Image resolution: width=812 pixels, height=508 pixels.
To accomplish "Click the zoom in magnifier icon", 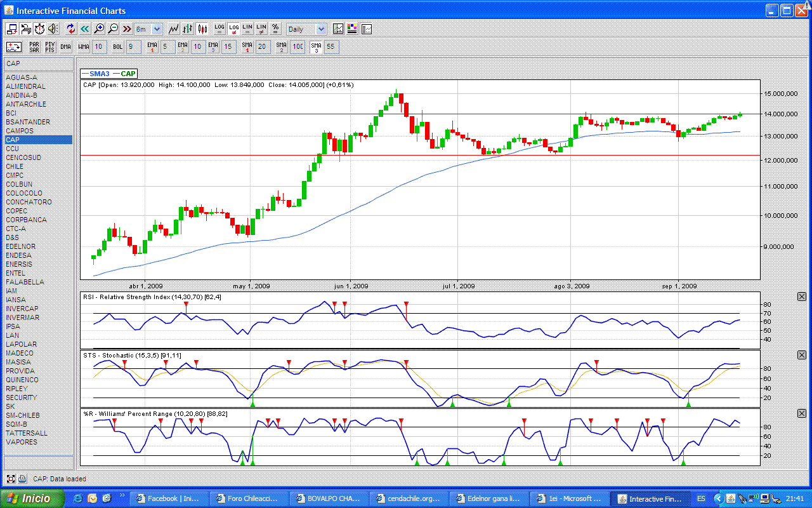I will pyautogui.click(x=99, y=29).
